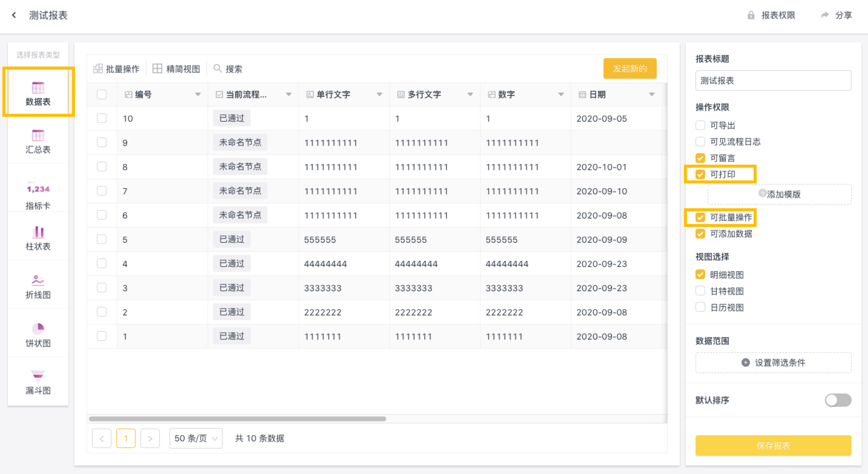Screen dimensions: 868x474
Task: Click the 数字 column type icon
Action: coord(492,95)
